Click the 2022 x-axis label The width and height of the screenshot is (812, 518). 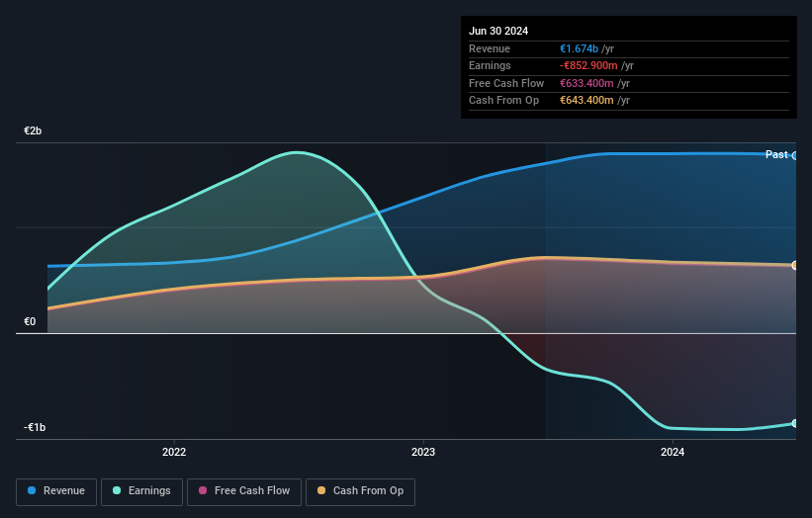pos(174,452)
